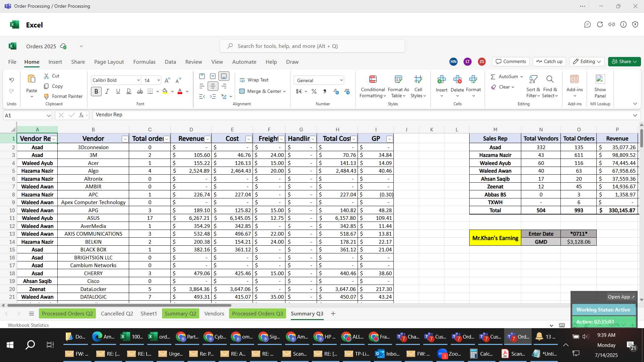Open the Data ribbon tab

point(170,62)
